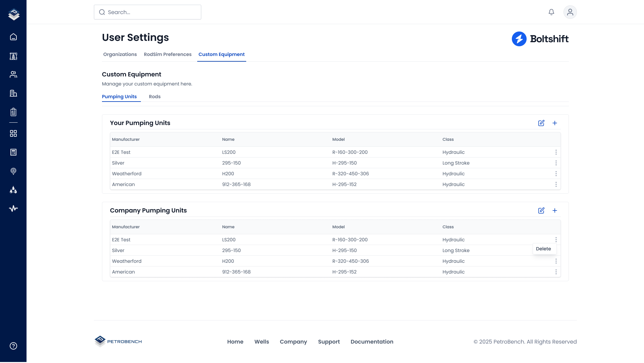Switch to the Rods tab

click(x=155, y=97)
